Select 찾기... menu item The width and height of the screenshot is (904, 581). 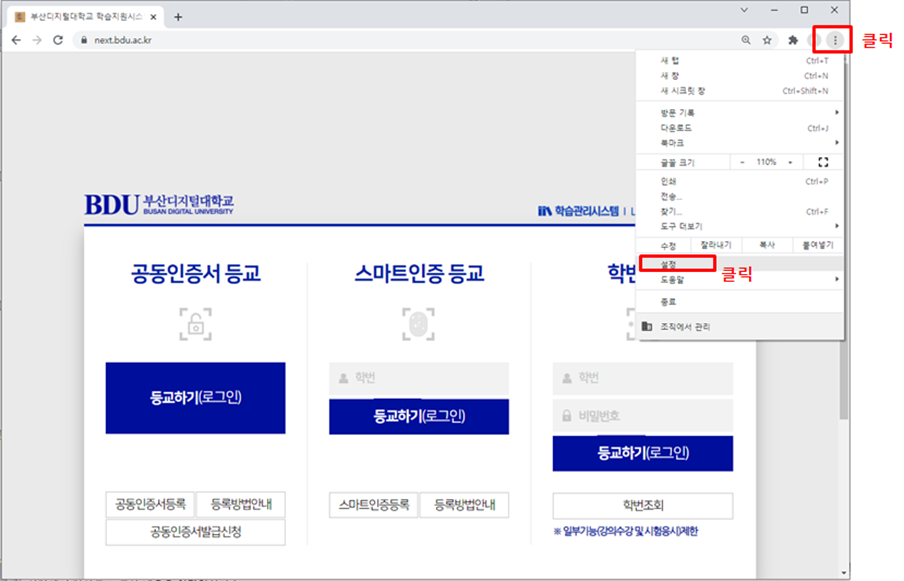(x=740, y=211)
